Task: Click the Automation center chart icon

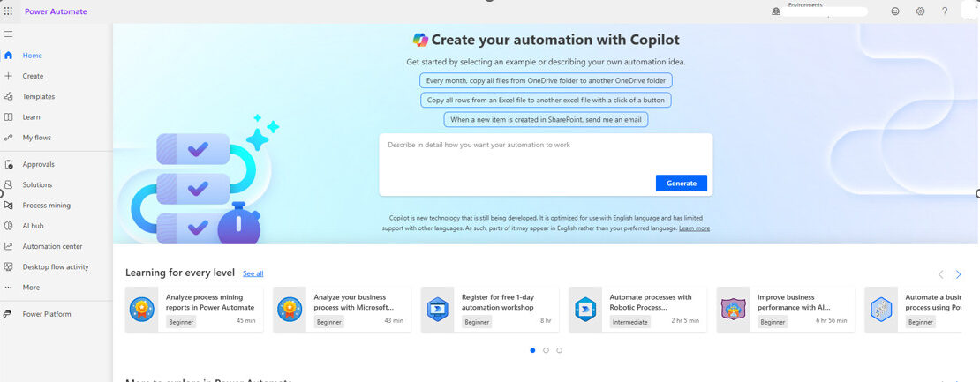Action: coord(8,246)
